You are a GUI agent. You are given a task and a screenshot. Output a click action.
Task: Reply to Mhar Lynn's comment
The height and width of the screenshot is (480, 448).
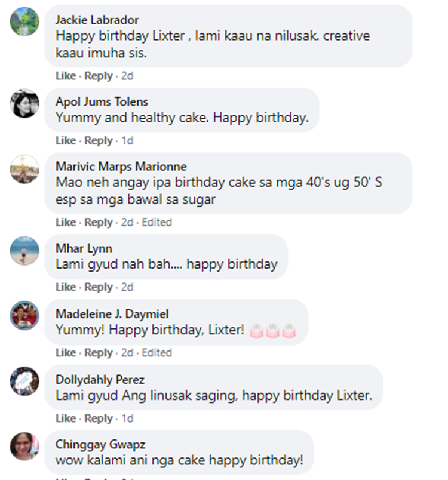click(x=99, y=288)
